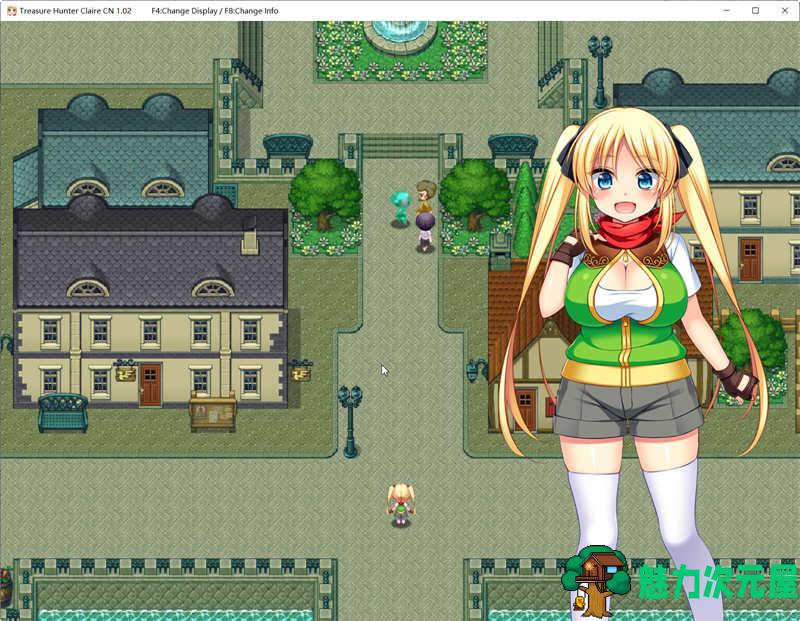Click the teal bench beside the large building
The image size is (800, 621).
pos(63,412)
